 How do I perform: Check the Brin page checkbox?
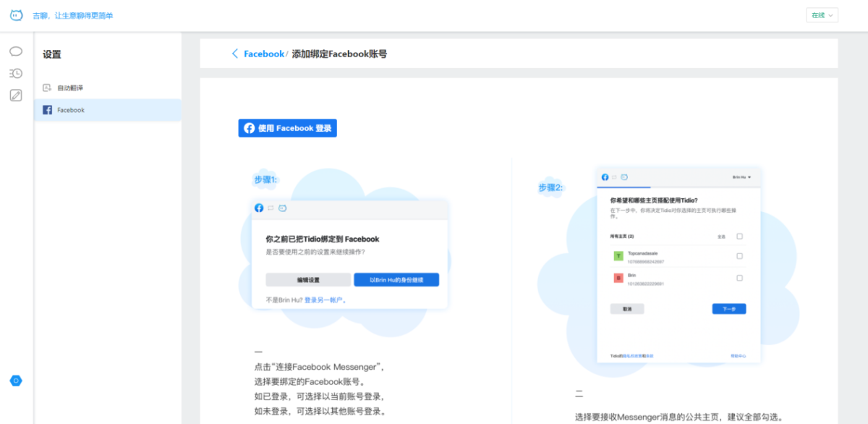739,278
